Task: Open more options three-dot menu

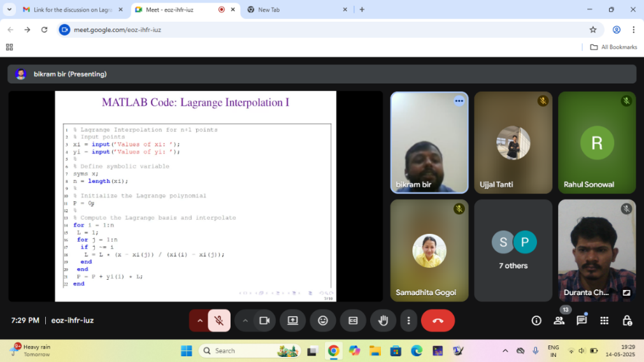Action: pos(408,321)
